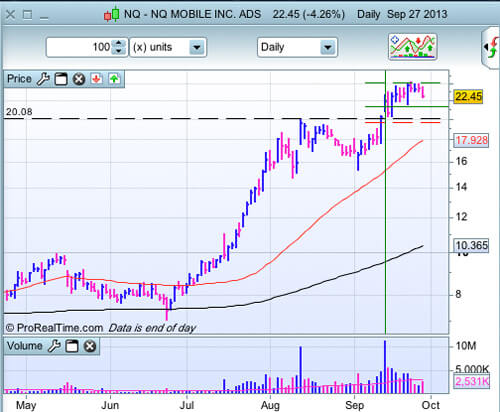Click the 10.365 moving average label
This screenshot has height=412, width=500.
tap(471, 246)
